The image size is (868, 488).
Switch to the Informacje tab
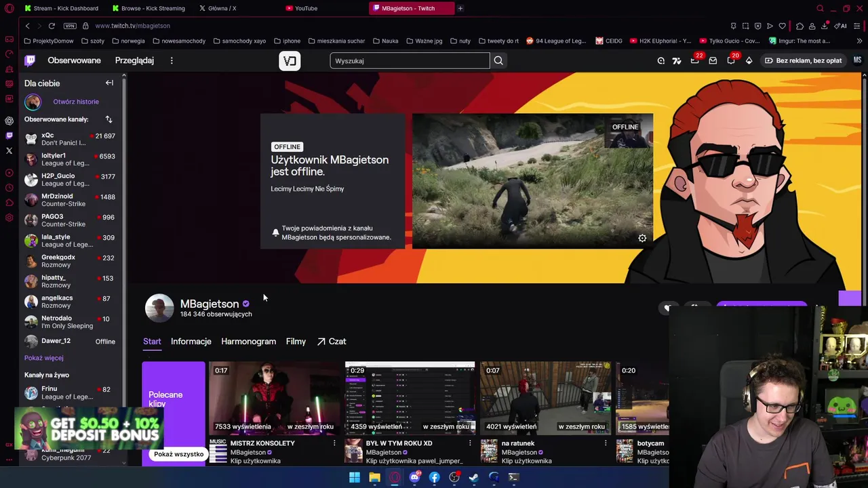[x=191, y=342]
